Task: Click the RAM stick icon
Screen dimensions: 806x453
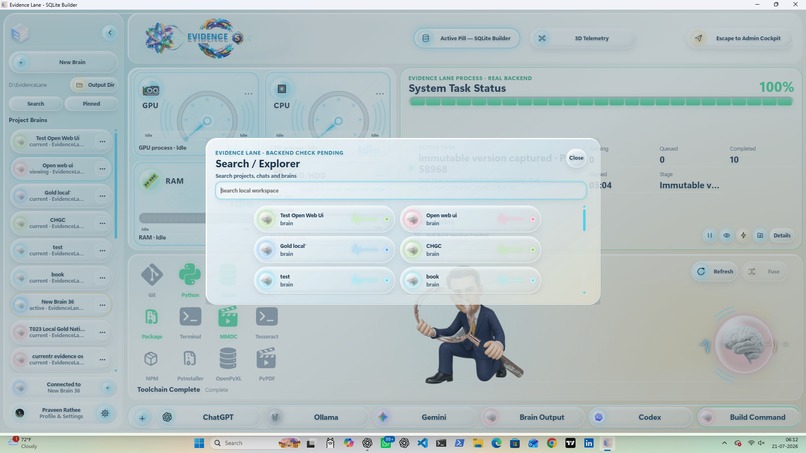Action: 151,180
